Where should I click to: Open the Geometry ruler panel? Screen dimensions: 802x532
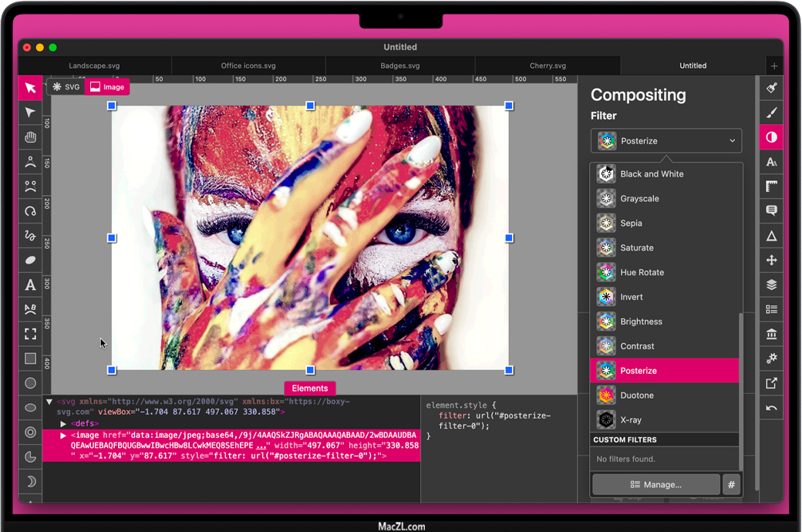[x=771, y=187]
